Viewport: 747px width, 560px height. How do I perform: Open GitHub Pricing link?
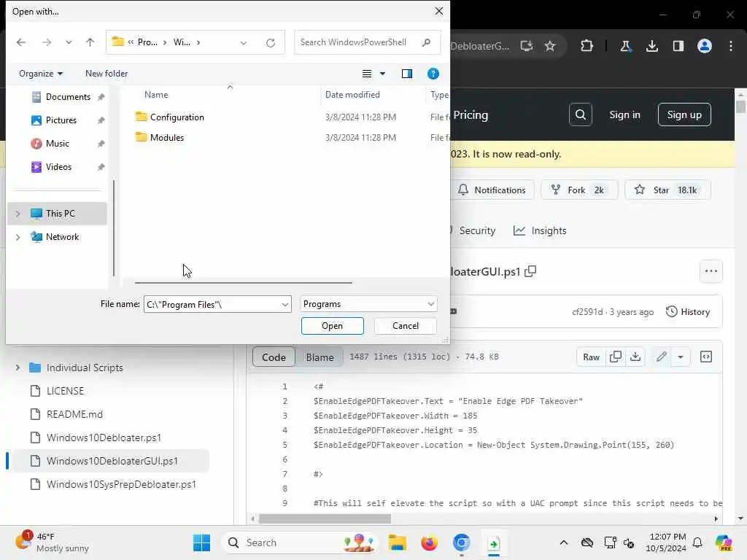click(471, 115)
